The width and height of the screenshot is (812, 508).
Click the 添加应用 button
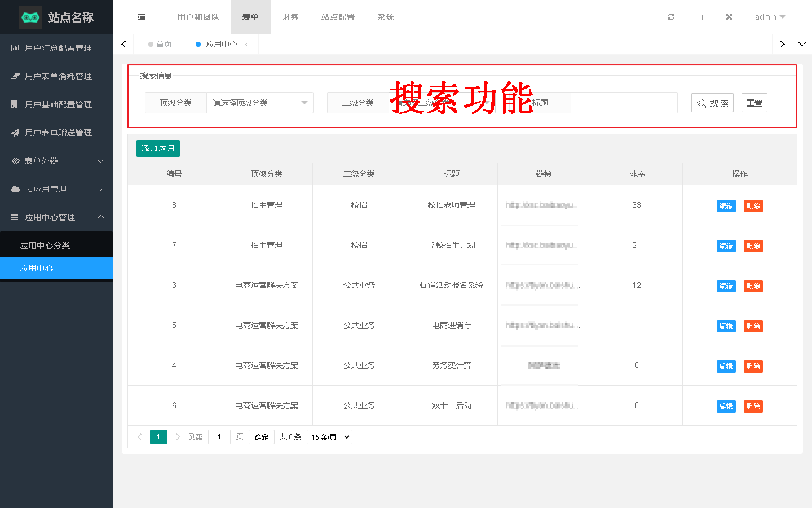pyautogui.click(x=158, y=148)
